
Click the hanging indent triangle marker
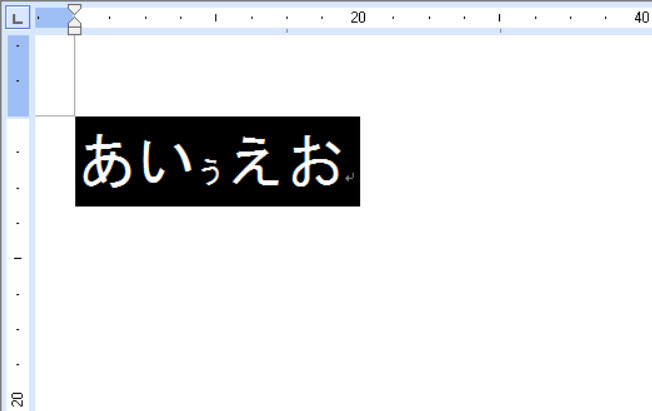pyautogui.click(x=74, y=21)
